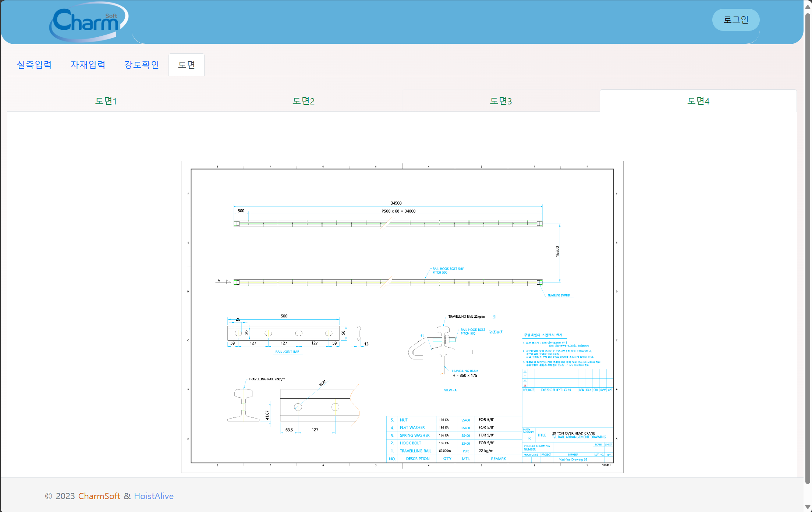Click the VIEW - A label in drawing
The height and width of the screenshot is (512, 812).
(450, 390)
